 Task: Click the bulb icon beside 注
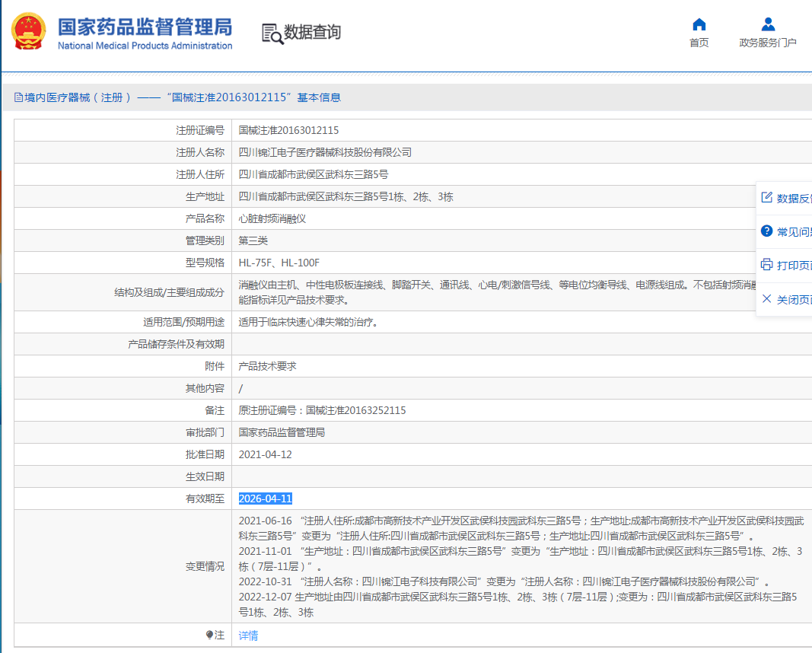click(209, 635)
